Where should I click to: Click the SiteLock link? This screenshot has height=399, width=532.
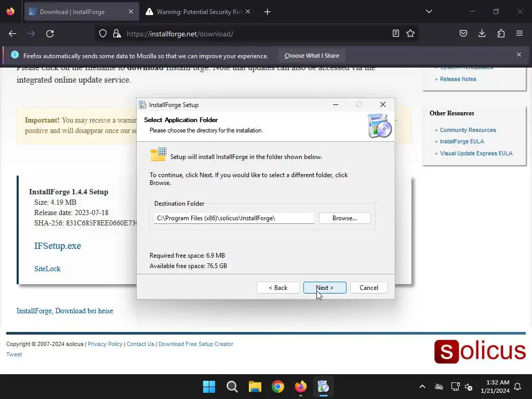point(47,269)
